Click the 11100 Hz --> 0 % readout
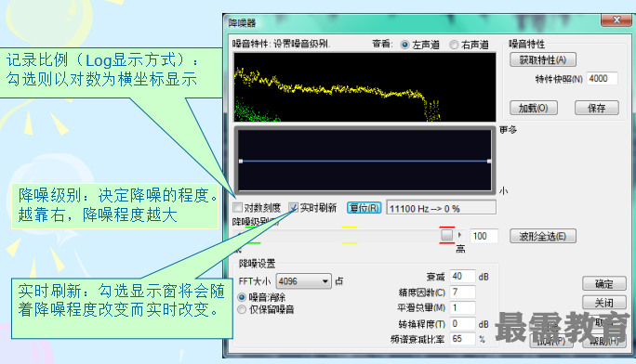Viewport: 636px width, 364px height. [x=441, y=208]
